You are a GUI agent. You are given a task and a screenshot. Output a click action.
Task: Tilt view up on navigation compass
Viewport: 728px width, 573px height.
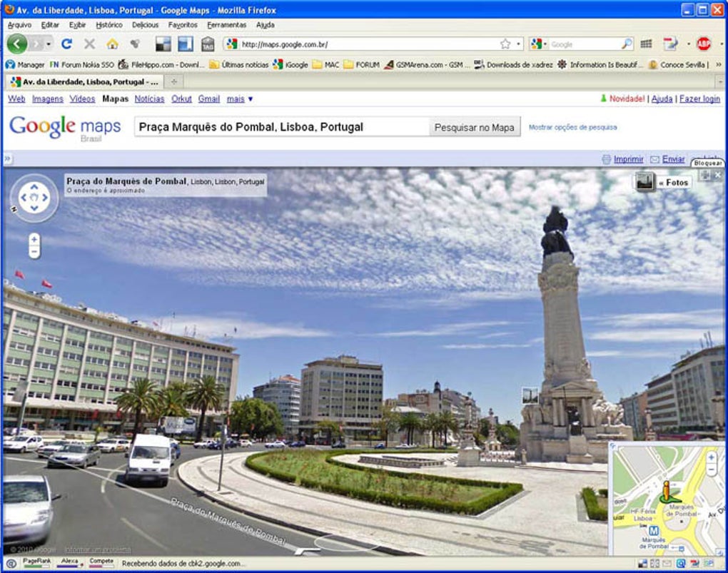point(34,187)
